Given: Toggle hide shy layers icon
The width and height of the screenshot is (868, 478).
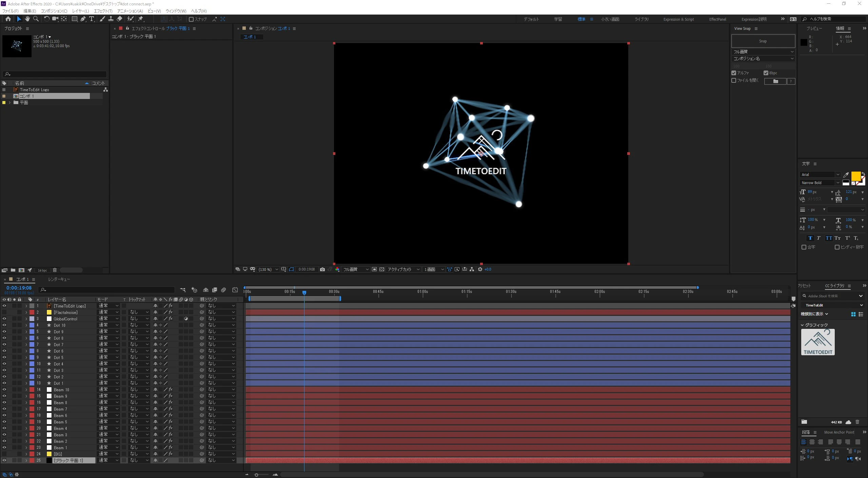Looking at the screenshot, I should point(205,290).
